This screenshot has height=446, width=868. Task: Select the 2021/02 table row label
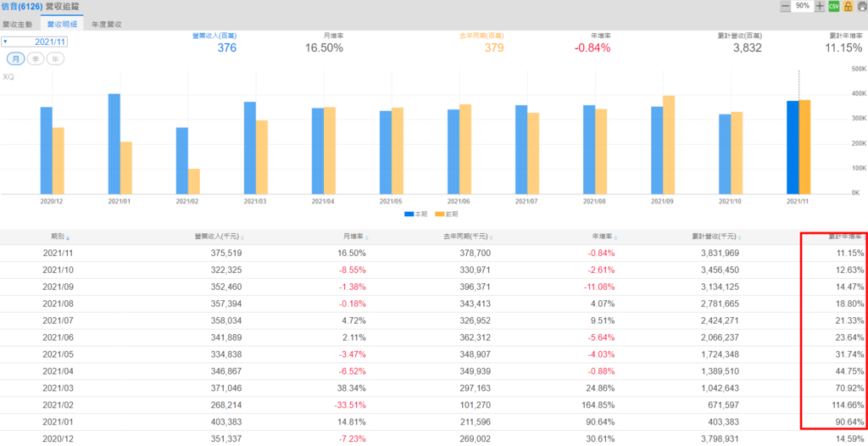point(58,405)
